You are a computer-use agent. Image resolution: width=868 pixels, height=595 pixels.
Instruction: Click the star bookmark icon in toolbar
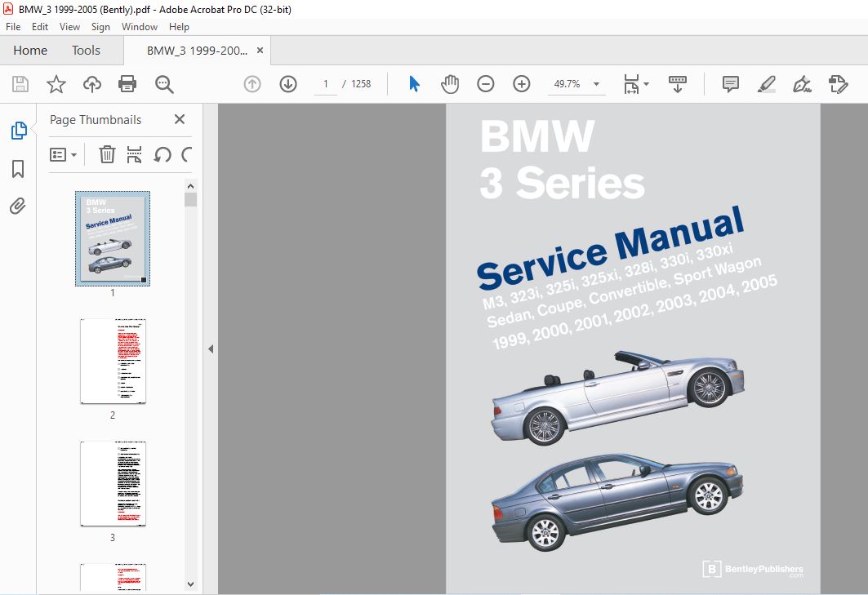click(56, 84)
